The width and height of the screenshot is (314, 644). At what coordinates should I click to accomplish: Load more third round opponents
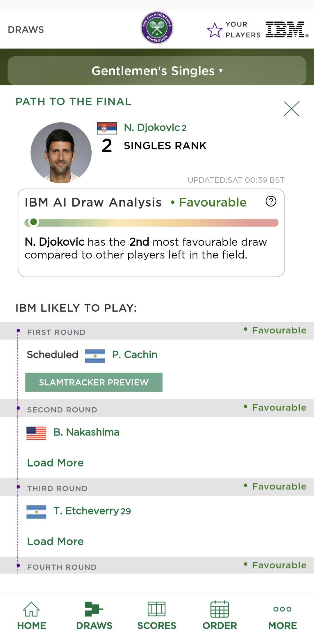(x=55, y=541)
